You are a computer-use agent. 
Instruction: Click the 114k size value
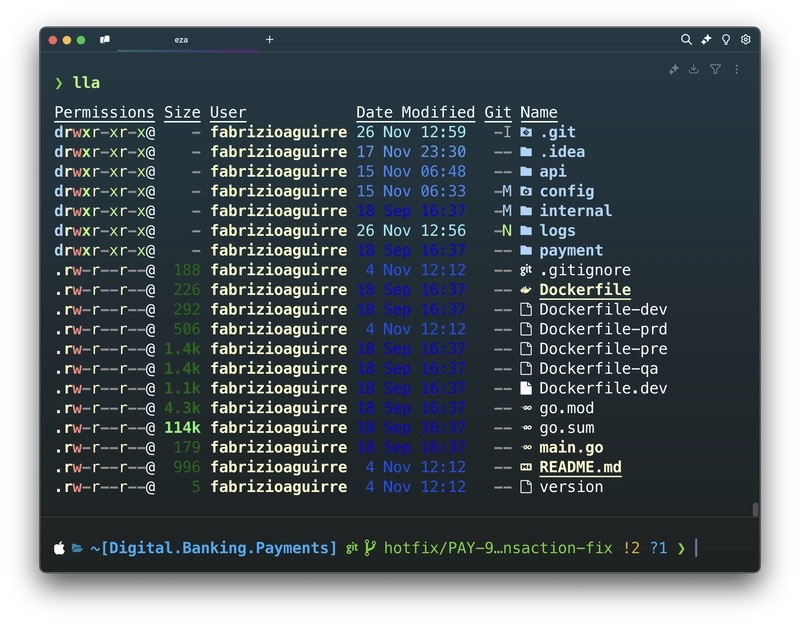(182, 428)
